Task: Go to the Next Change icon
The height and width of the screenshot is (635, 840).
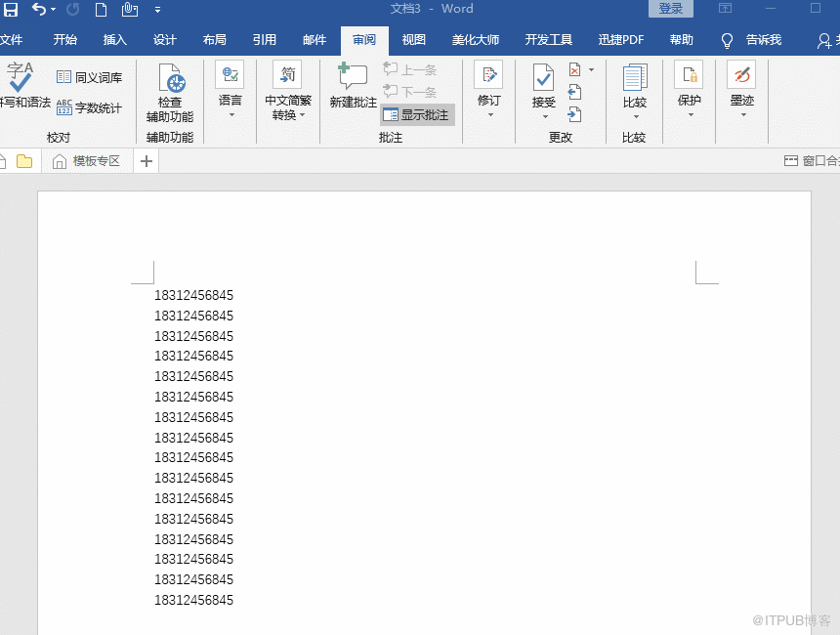Action: (x=575, y=114)
